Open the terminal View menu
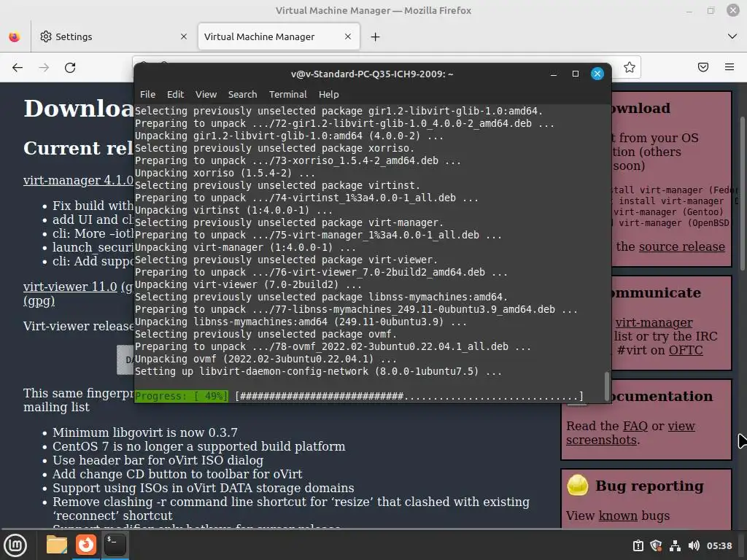The image size is (747, 560). 206,94
